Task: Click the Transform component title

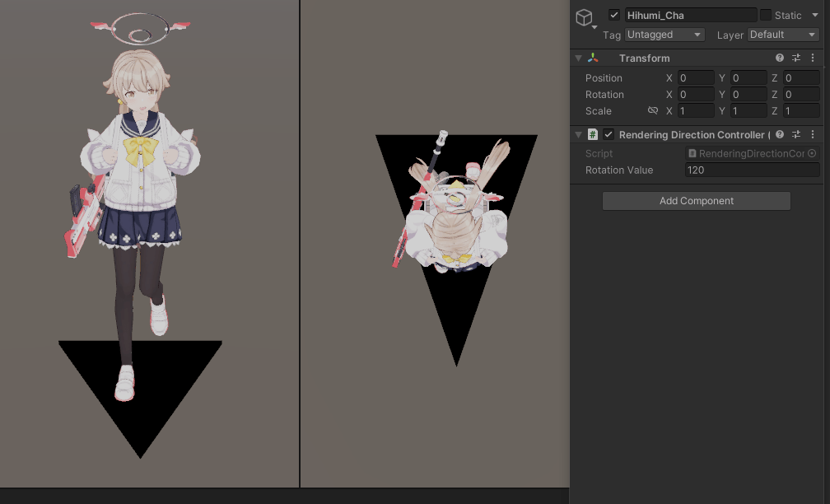Action: click(644, 58)
